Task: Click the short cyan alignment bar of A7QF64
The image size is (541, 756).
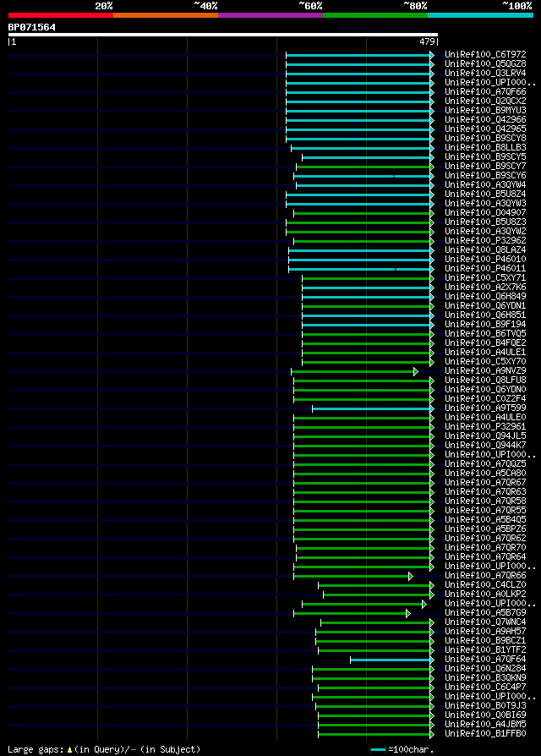Action: click(391, 660)
